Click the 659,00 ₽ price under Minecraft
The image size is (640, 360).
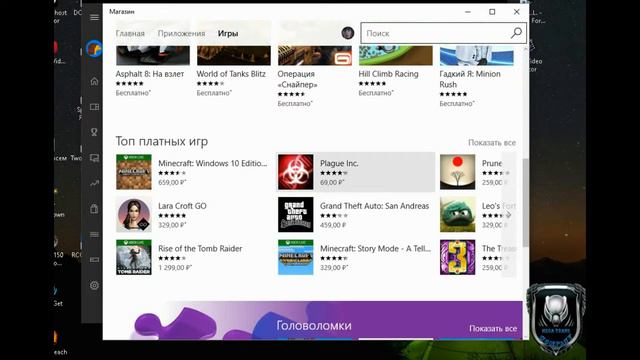tap(172, 182)
